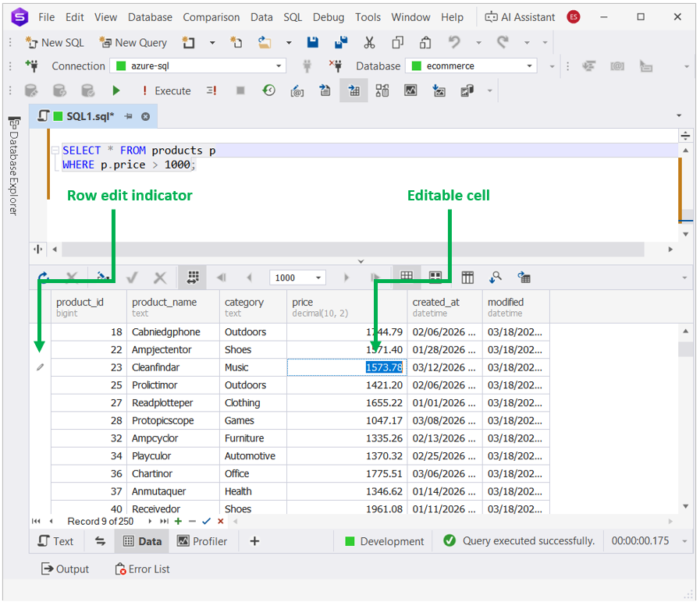Append a new record with the plus icon
The height and width of the screenshot is (602, 700).
[x=178, y=521]
